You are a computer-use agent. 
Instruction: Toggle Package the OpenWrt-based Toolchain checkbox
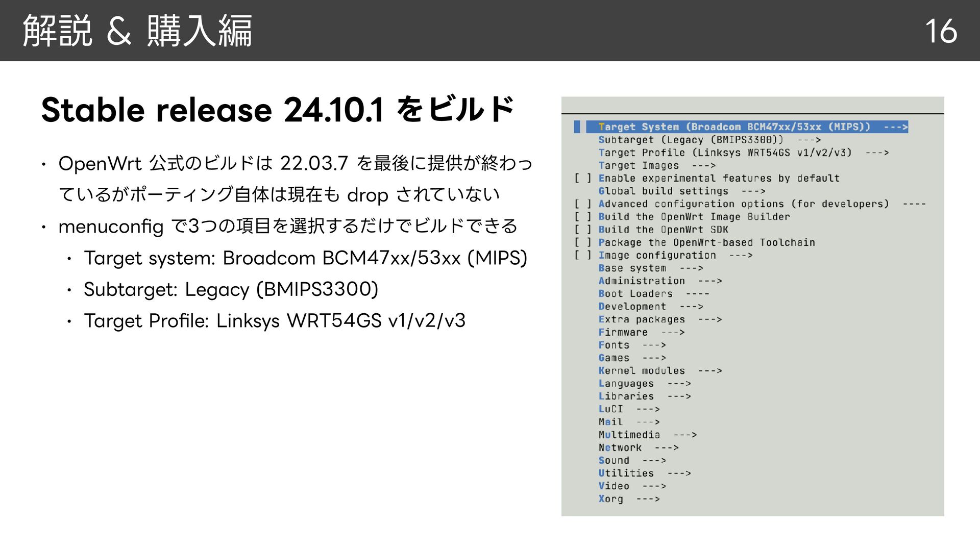(582, 242)
